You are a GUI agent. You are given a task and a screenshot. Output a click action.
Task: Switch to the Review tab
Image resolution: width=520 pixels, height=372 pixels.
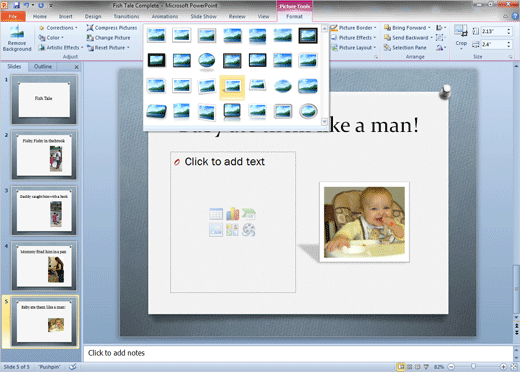(237, 16)
